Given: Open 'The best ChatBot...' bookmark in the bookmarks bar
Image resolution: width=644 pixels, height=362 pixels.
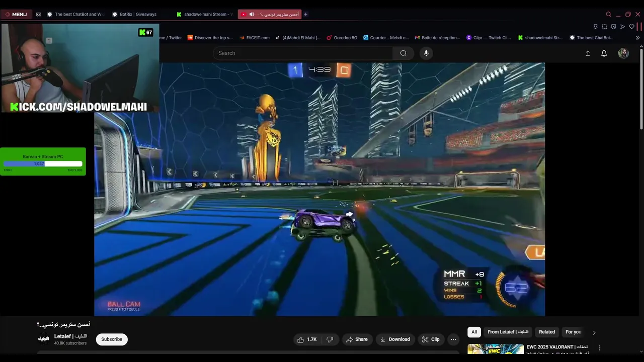Looking at the screenshot, I should pos(592,38).
